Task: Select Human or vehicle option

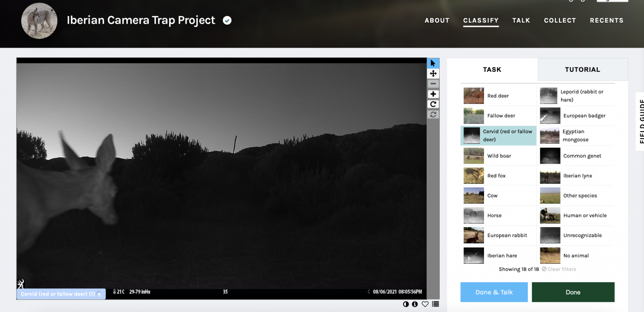Action: [x=576, y=216]
